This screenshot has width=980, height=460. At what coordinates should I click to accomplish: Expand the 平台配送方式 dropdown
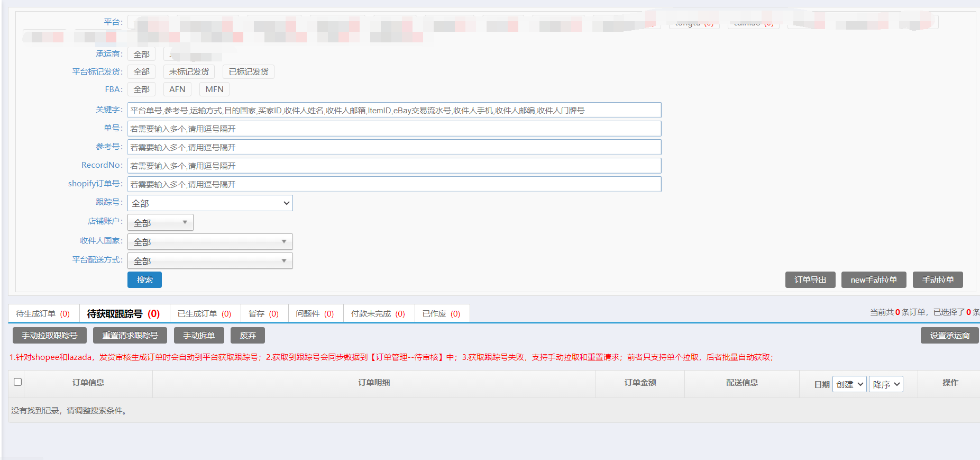click(x=210, y=261)
